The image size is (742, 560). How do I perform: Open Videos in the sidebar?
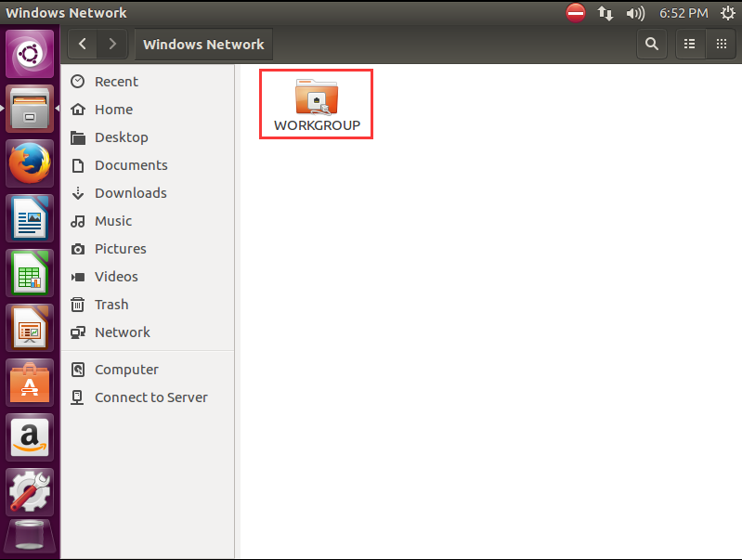[148, 277]
